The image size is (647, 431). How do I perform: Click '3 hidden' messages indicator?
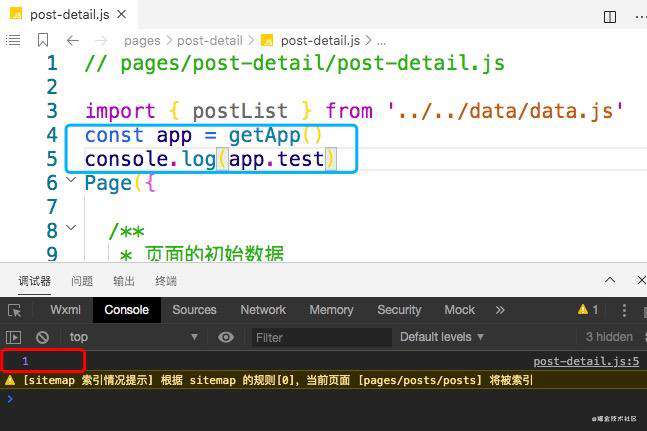(x=609, y=337)
